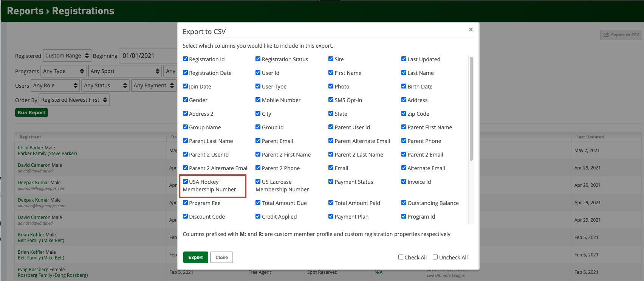Close the Export to CSV dialog with X

point(471,29)
